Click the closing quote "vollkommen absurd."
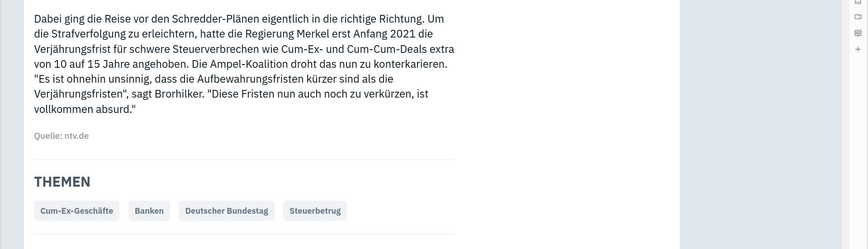This screenshot has width=868, height=249. [x=85, y=109]
